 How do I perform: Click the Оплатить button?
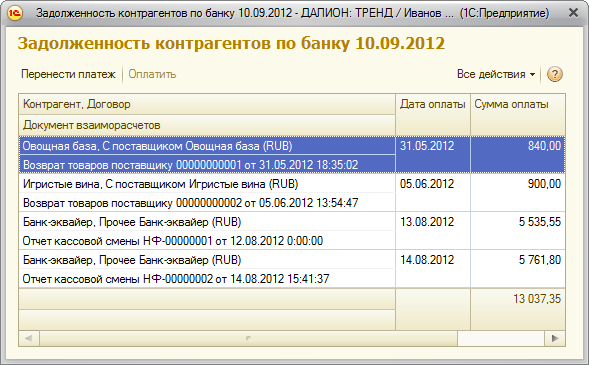click(152, 74)
